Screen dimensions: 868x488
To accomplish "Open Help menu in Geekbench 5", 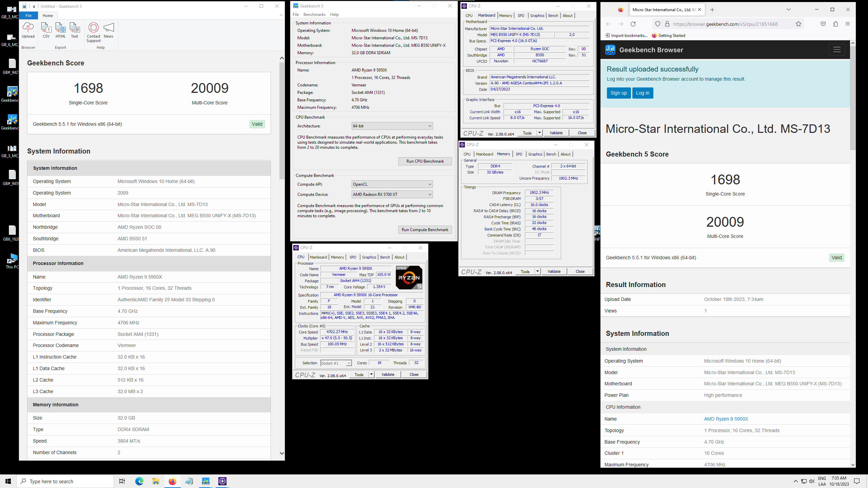I will pos(334,15).
